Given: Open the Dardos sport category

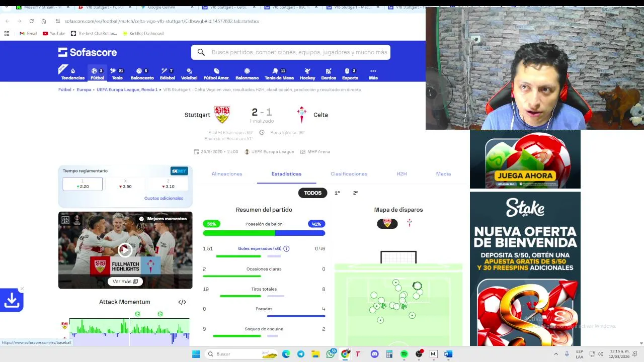Looking at the screenshot, I should coord(329,74).
